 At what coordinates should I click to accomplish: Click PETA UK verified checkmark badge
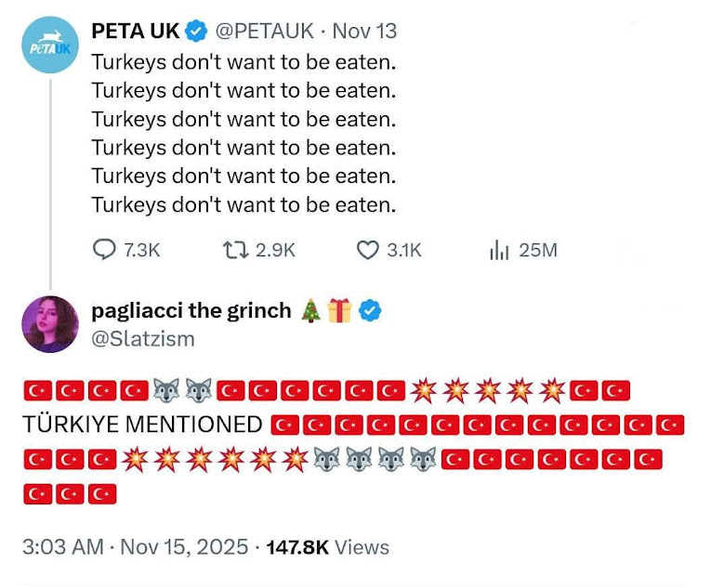[196, 32]
